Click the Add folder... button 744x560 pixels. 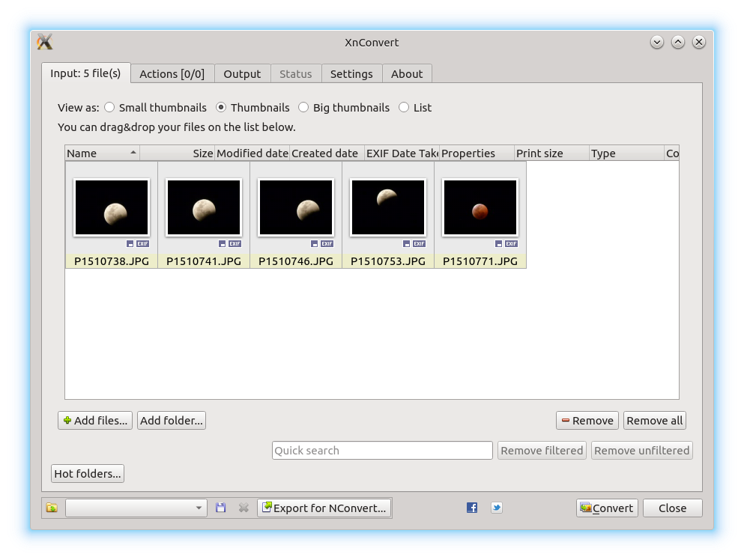coord(172,421)
